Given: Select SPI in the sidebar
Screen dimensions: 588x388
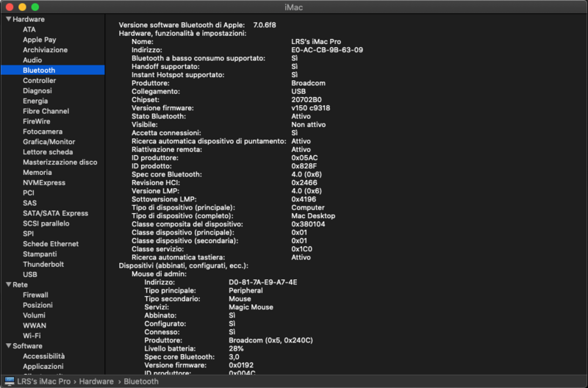Looking at the screenshot, I should [x=28, y=234].
